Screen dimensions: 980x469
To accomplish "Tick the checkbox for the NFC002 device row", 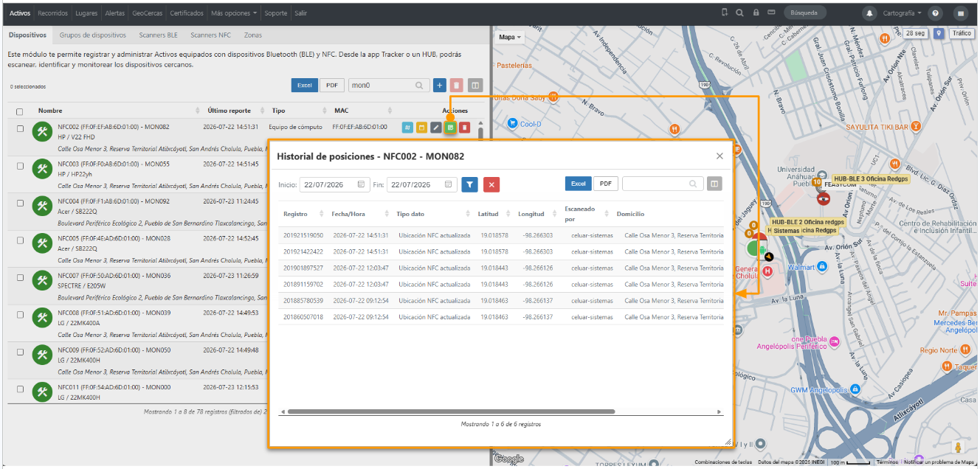I will pos(20,128).
